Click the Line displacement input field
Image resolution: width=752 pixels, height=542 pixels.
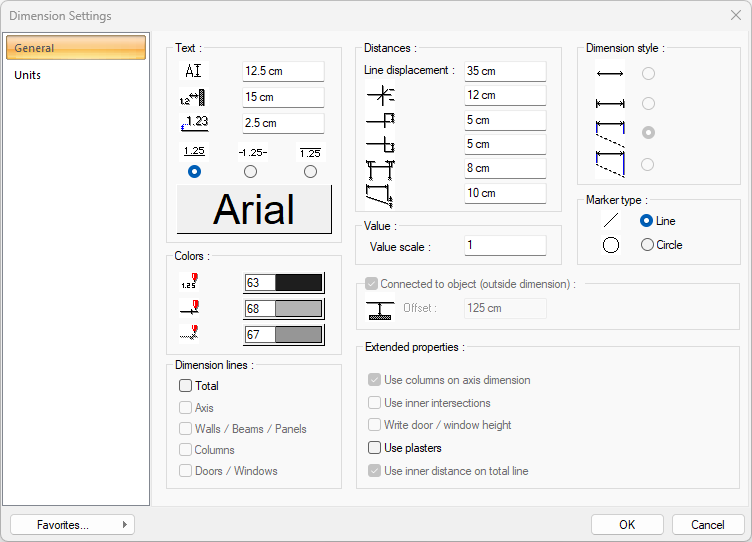pyautogui.click(x=505, y=71)
